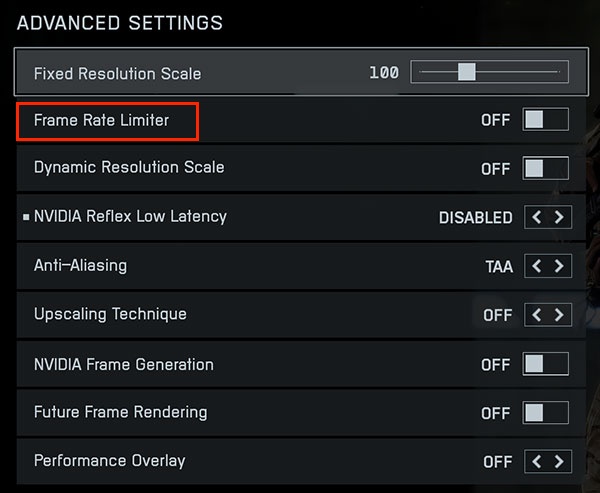Click left arrow for Performance Overlay
Viewport: 600px width, 493px height.
coord(536,462)
